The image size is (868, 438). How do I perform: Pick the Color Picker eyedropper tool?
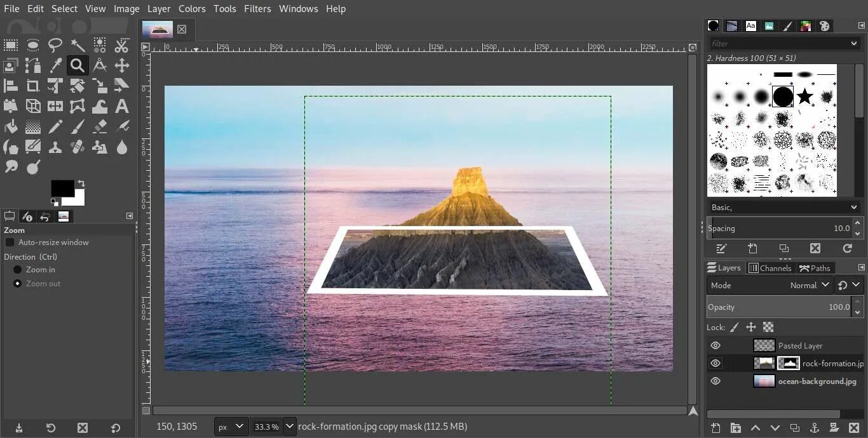(x=55, y=65)
